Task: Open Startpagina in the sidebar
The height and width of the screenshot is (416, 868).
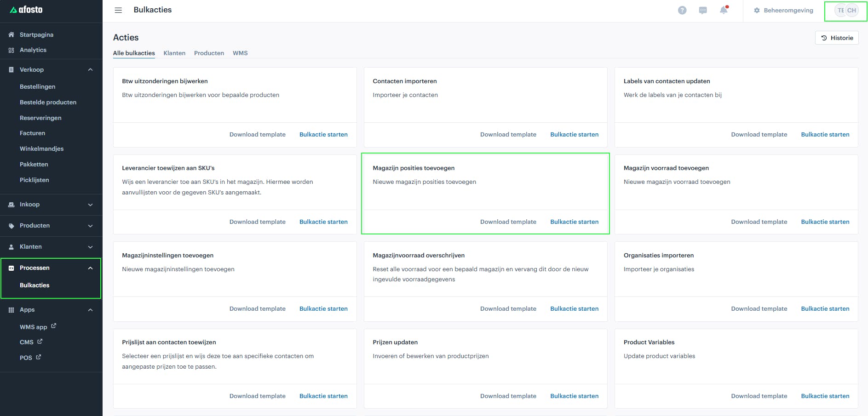Action: coord(36,34)
